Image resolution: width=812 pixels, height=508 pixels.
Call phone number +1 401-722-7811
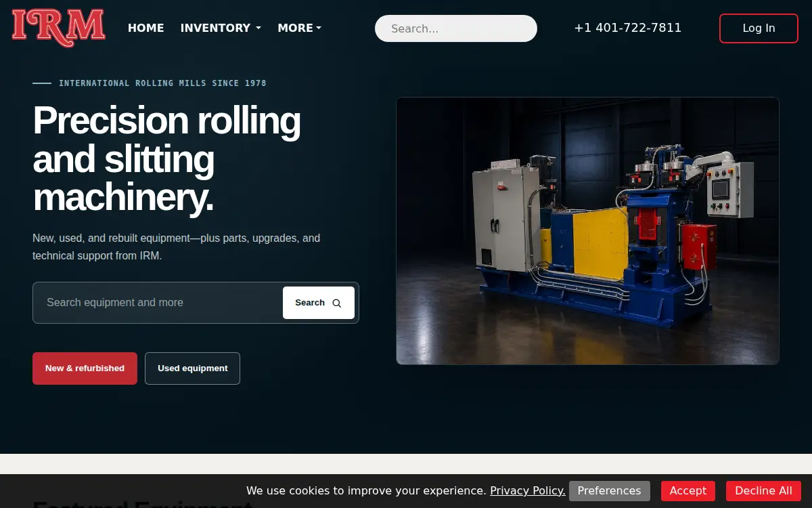pyautogui.click(x=628, y=28)
